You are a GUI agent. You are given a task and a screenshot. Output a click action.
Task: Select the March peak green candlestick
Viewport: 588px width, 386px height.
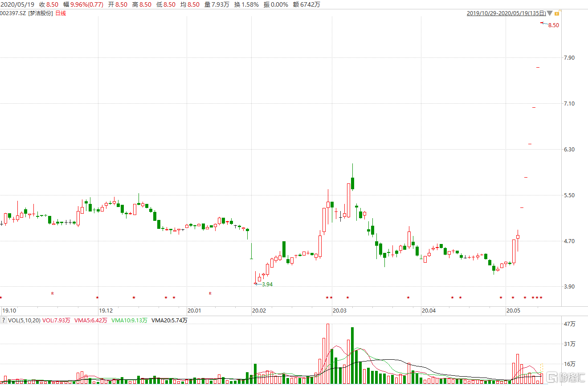(352, 183)
